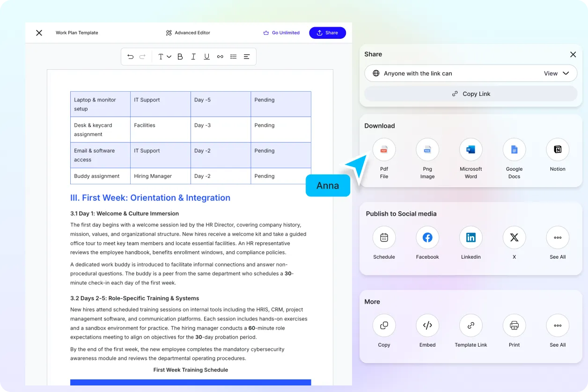Click the 'Facilities' table cell
This screenshot has width=588, height=392.
pyautogui.click(x=161, y=130)
